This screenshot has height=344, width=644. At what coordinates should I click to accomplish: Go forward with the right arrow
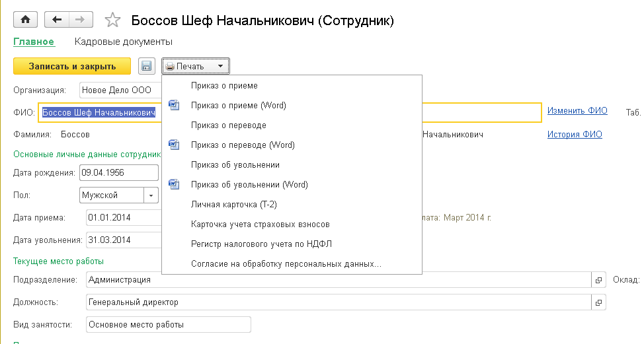pyautogui.click(x=79, y=20)
